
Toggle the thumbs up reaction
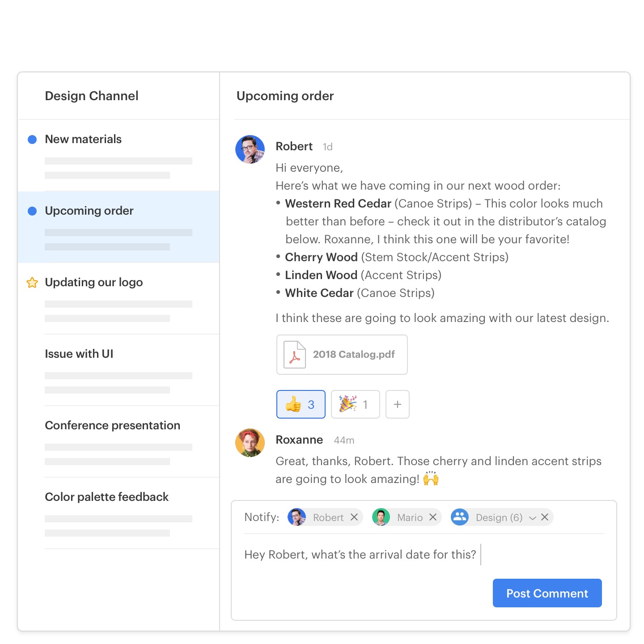tap(301, 404)
